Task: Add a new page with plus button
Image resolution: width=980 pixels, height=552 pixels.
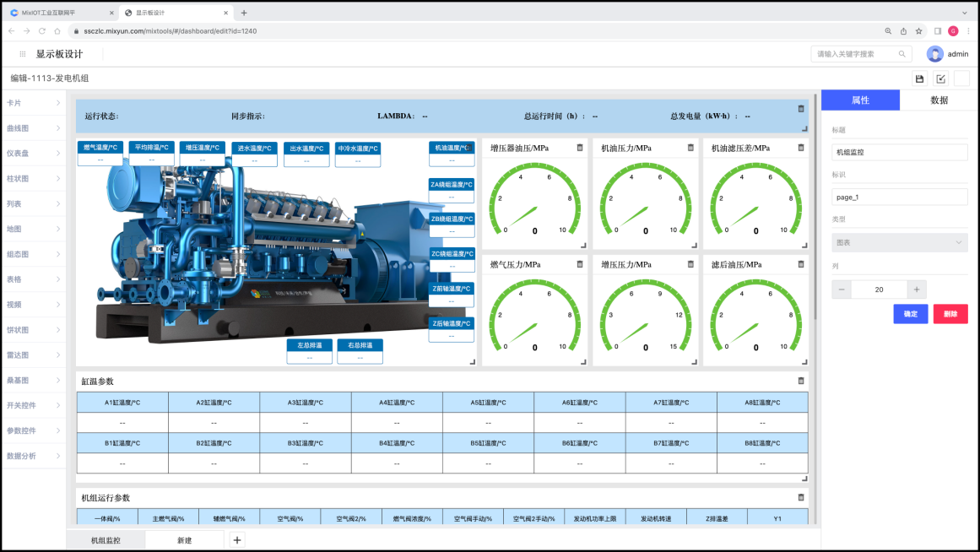Action: coord(237,540)
